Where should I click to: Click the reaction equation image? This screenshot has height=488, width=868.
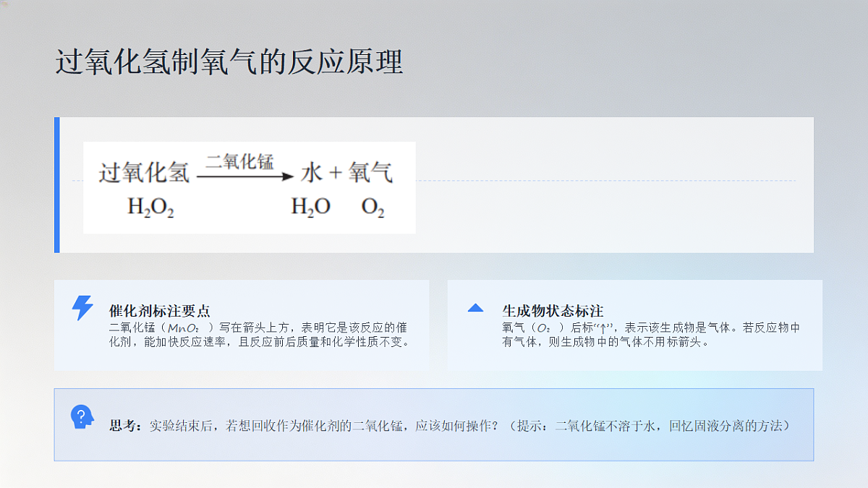250,187
